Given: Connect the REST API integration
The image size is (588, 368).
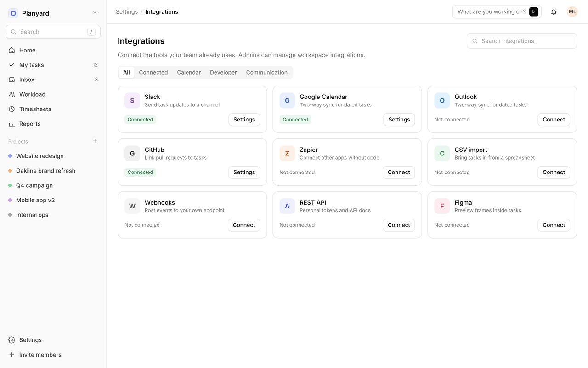Looking at the screenshot, I should [399, 225].
